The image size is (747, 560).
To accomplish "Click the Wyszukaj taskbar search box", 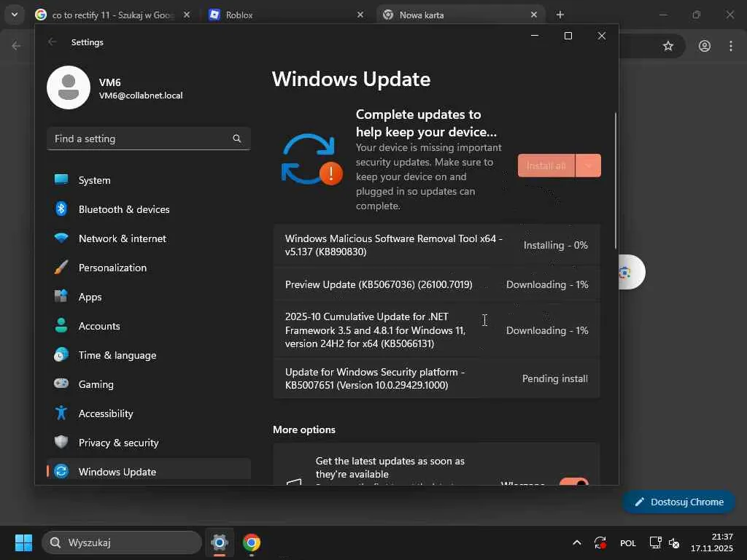I will (x=122, y=542).
